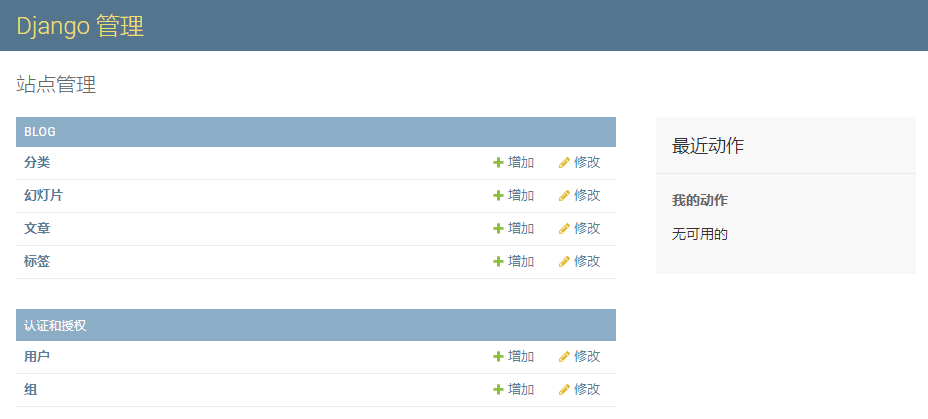The height and width of the screenshot is (419, 928).
Task: Click the pencil icon in 幻灯片 row
Action: tap(564, 196)
